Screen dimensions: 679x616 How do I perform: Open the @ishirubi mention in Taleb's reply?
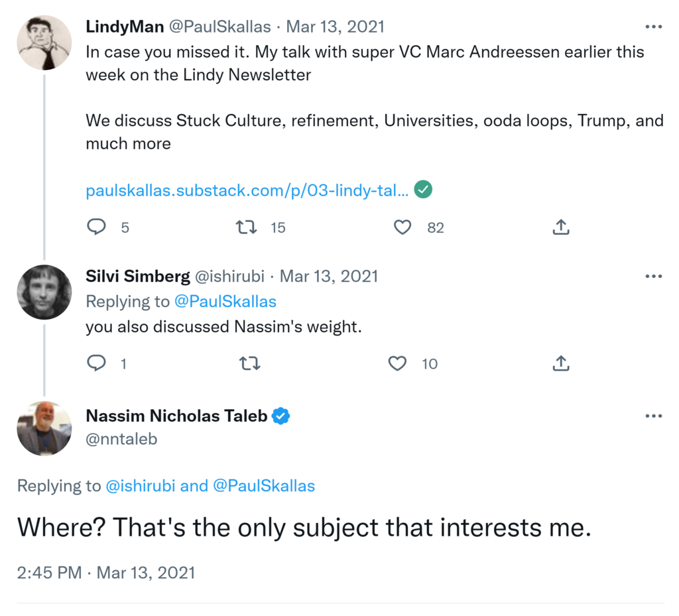tap(141, 486)
